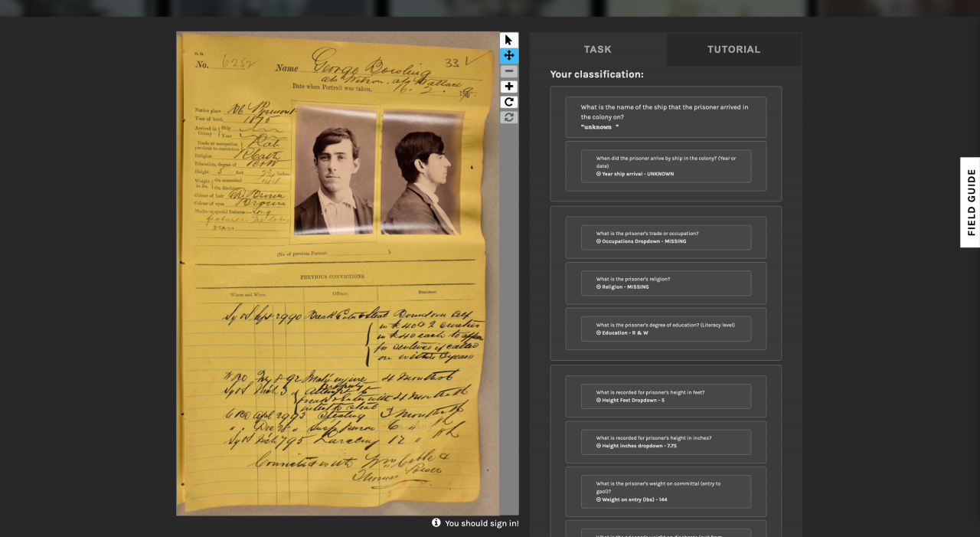Select the height in feet question
980x537 pixels.
(650, 392)
